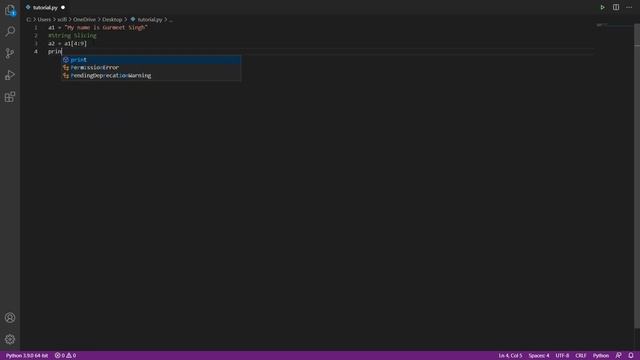Viewport: 640px width, 360px height.
Task: Click line number 1 in the gutter
Action: pos(36,27)
